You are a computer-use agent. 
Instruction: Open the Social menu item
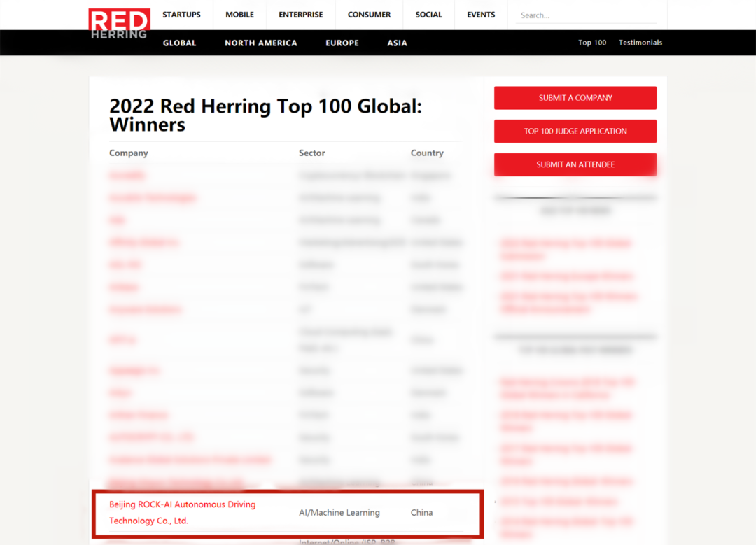click(x=428, y=15)
